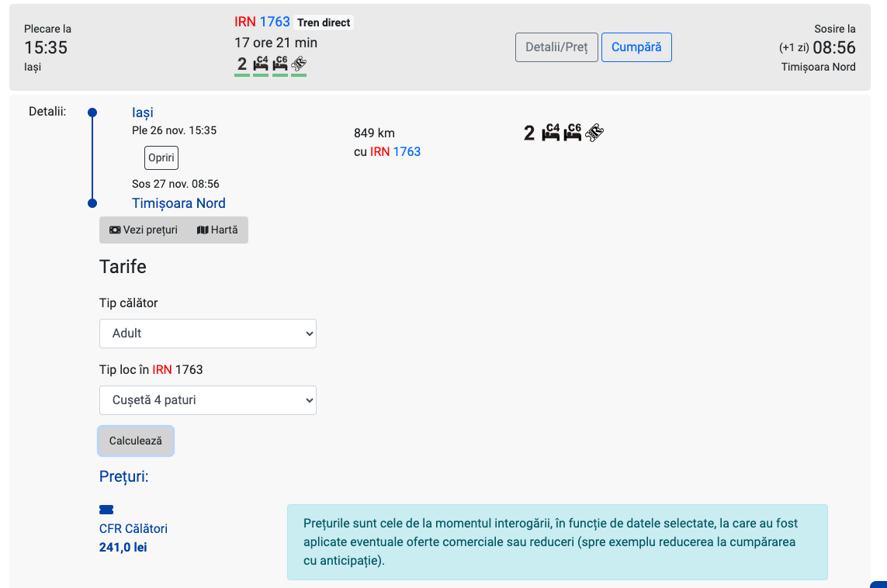Click the ticket icon above CFR Călători
This screenshot has height=588, width=887.
106,510
